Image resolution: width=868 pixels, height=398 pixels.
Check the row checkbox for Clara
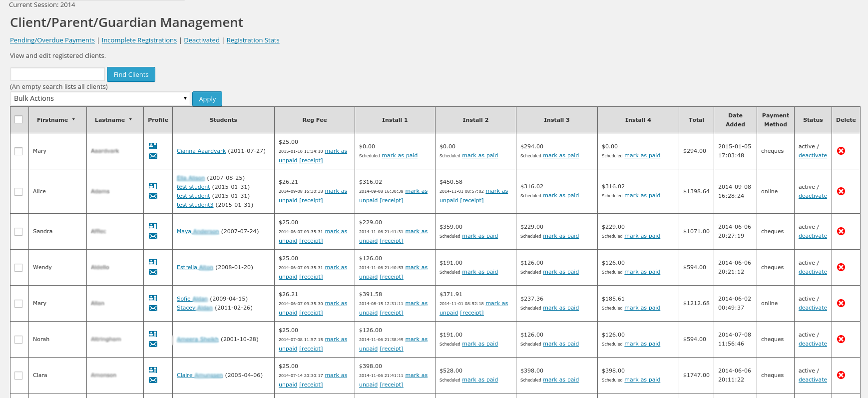click(18, 376)
